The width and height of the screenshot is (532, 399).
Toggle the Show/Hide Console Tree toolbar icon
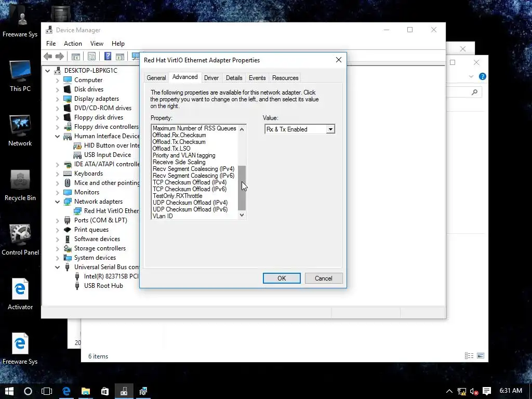(76, 56)
